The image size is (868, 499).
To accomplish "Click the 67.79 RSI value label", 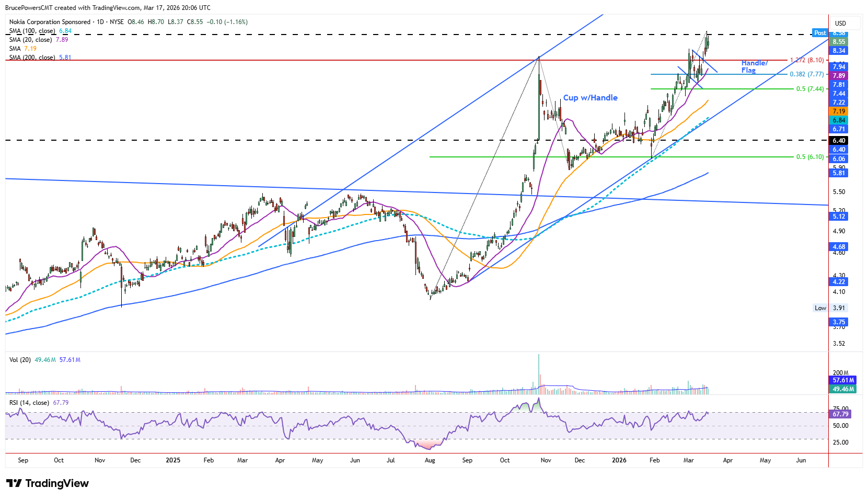I will (x=840, y=414).
